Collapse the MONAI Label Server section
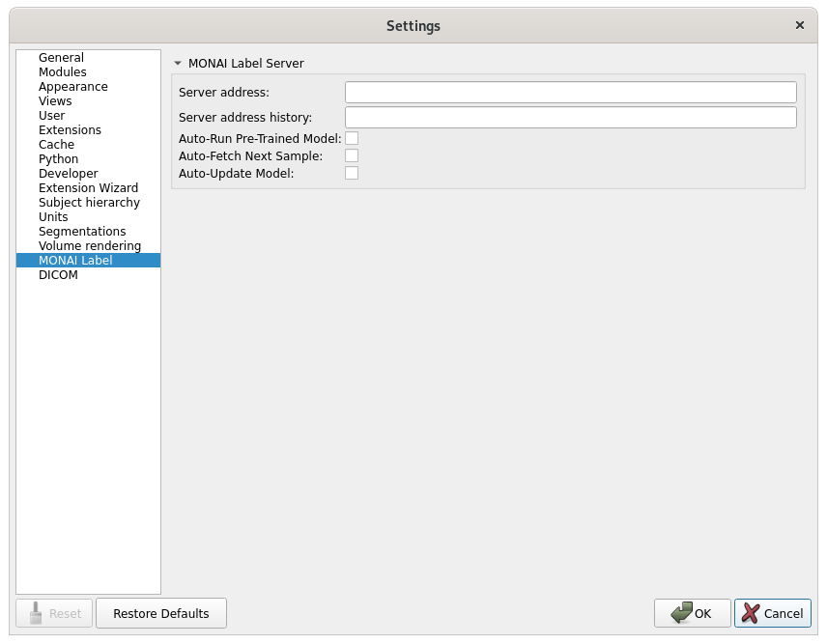827x644 pixels. pos(178,63)
